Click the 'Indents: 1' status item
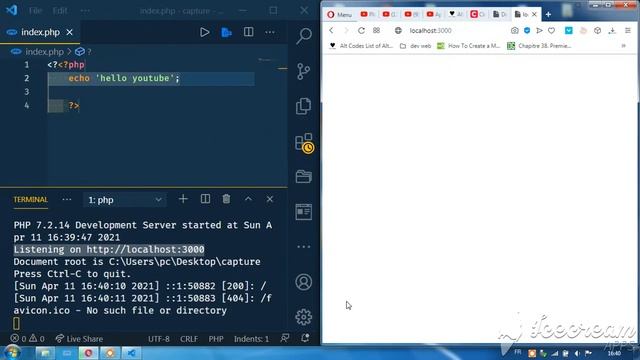The height and width of the screenshot is (360, 640). (251, 339)
